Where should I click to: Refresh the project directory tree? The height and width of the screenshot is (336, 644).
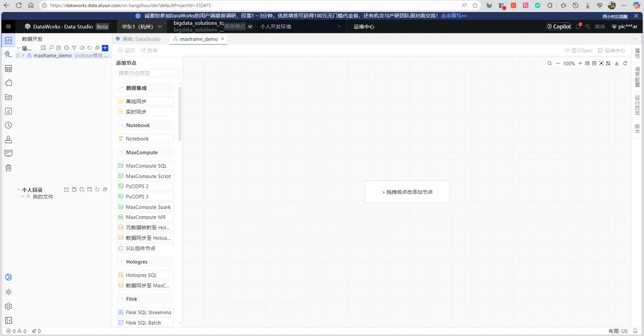90,48
